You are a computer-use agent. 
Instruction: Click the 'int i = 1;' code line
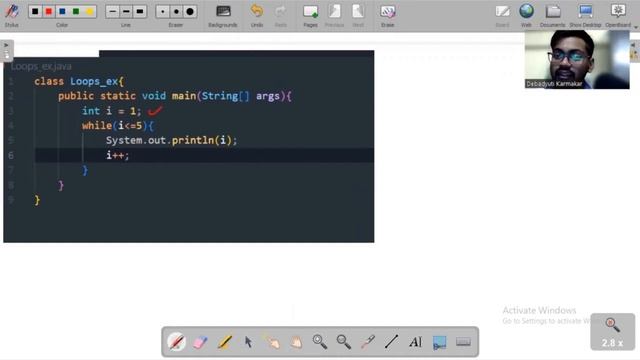[112, 111]
